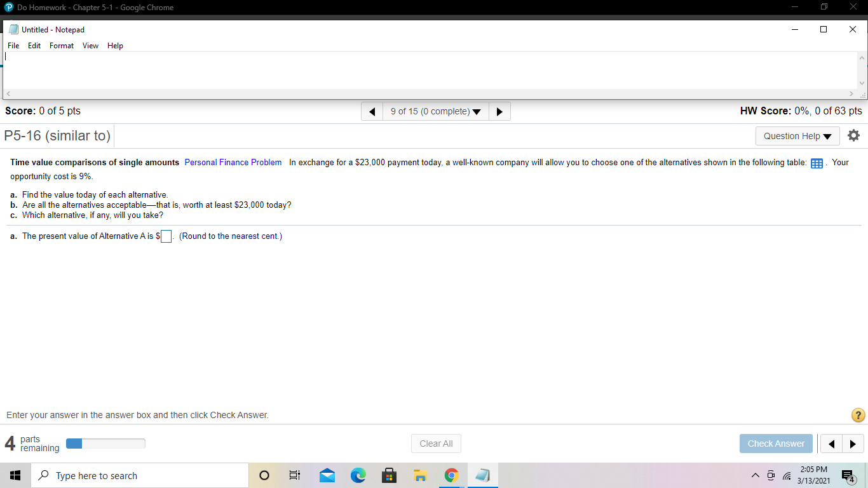
Task: Open Mail from the taskbar
Action: click(327, 475)
